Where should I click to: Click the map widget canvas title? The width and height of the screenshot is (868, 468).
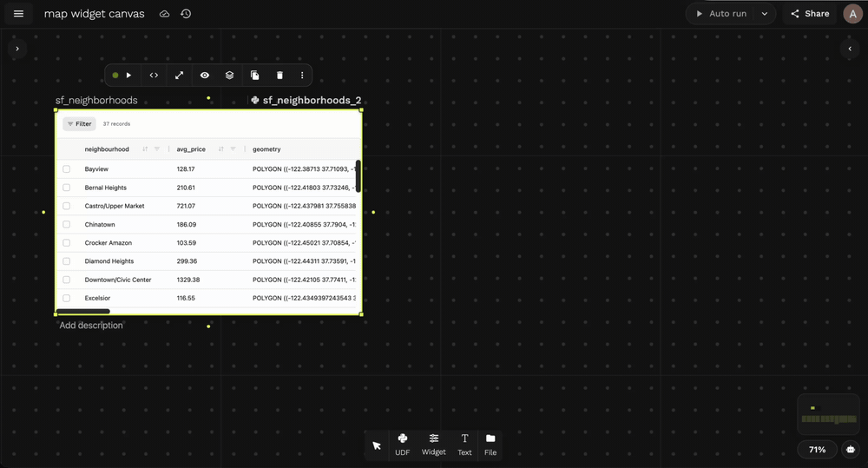[94, 14]
